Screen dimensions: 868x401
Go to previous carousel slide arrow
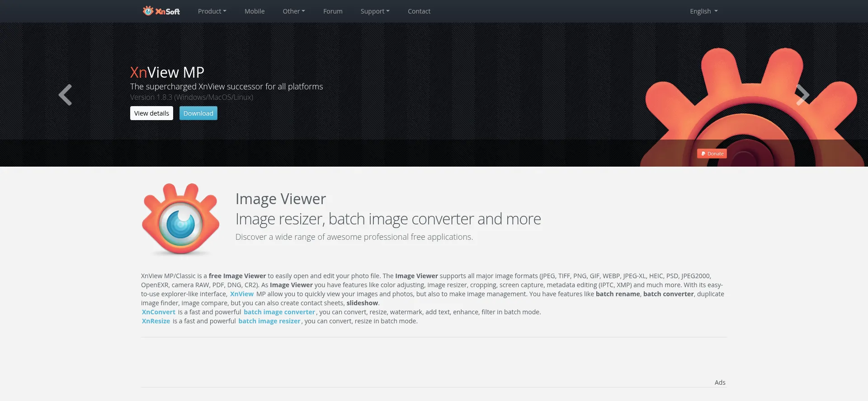(65, 95)
